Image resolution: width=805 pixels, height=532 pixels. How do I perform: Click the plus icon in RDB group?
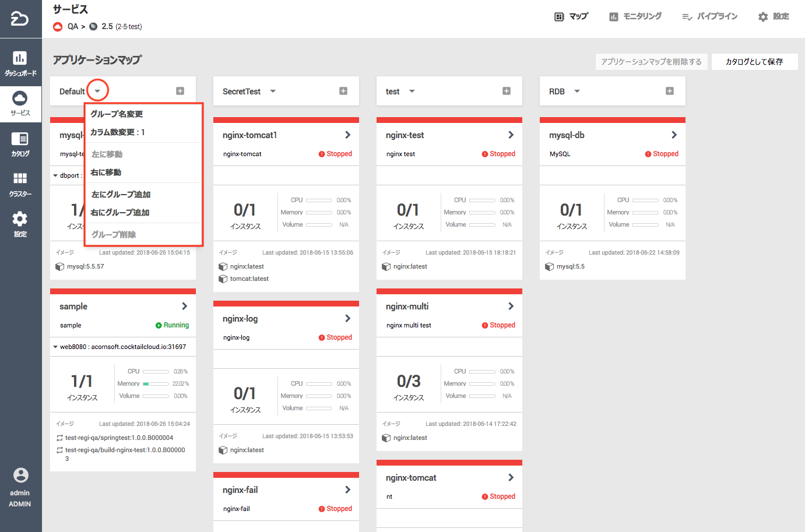pos(670,91)
